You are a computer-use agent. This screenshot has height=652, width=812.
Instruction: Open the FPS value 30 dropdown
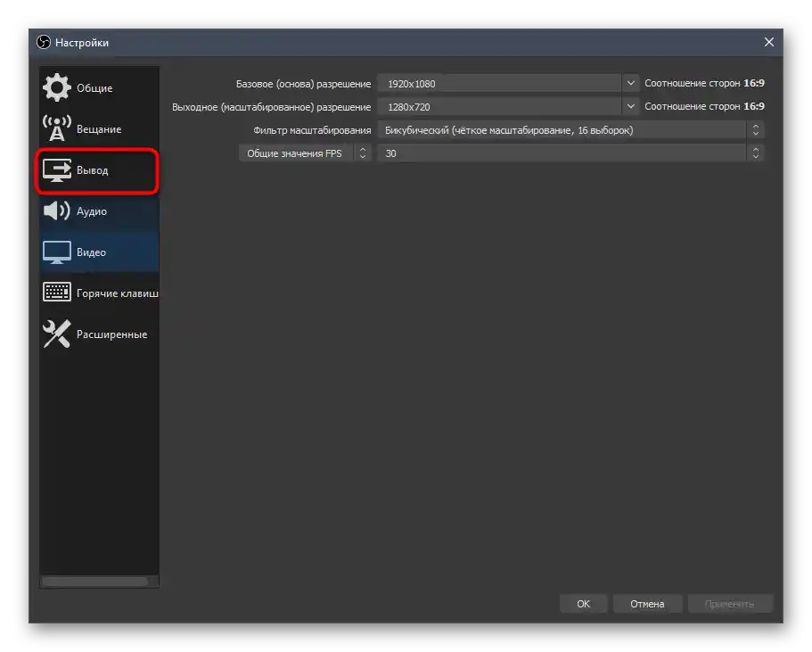point(570,153)
